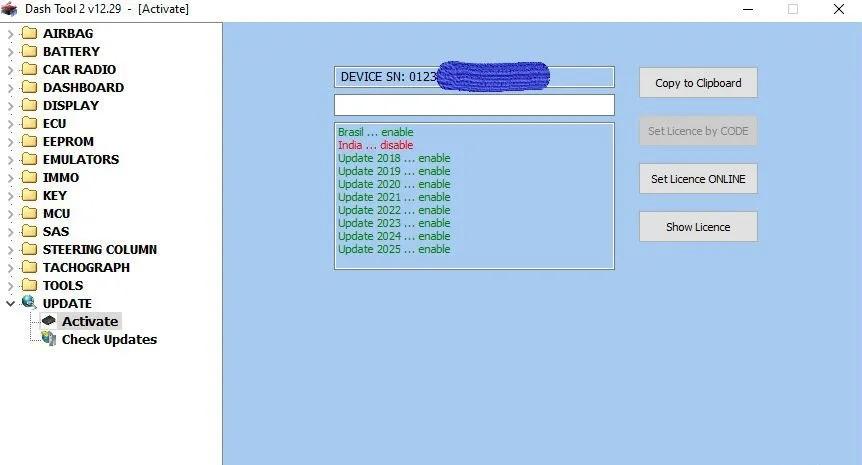Screen dimensions: 862x465
Task: Click the 'Brasil ... enable' line
Action: [x=375, y=132]
